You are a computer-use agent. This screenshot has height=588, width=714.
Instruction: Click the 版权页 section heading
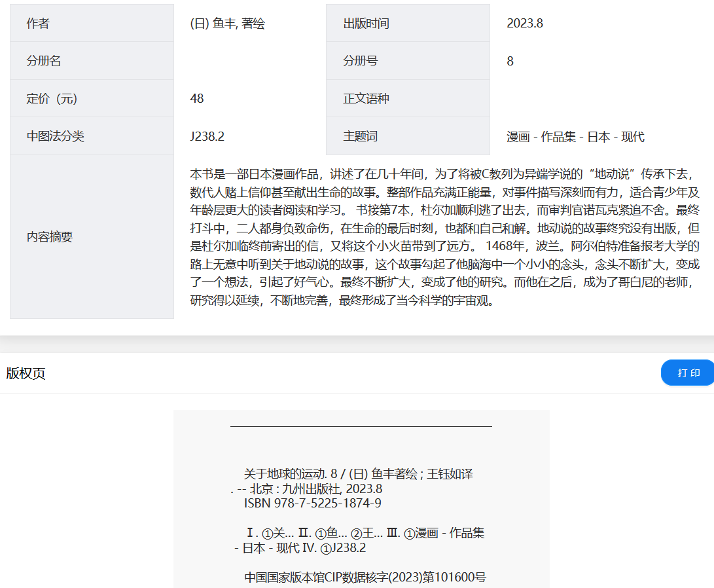coord(26,373)
